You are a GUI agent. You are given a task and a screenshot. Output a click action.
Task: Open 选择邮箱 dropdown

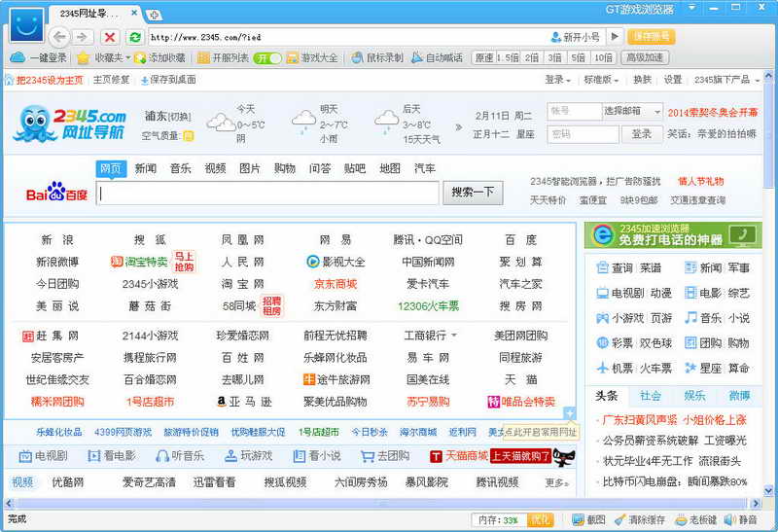point(632,111)
